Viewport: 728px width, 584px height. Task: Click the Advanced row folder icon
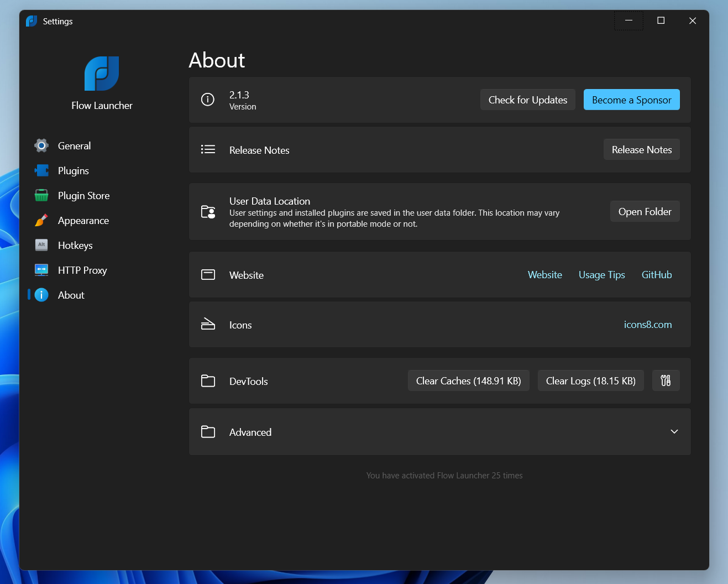click(x=208, y=431)
